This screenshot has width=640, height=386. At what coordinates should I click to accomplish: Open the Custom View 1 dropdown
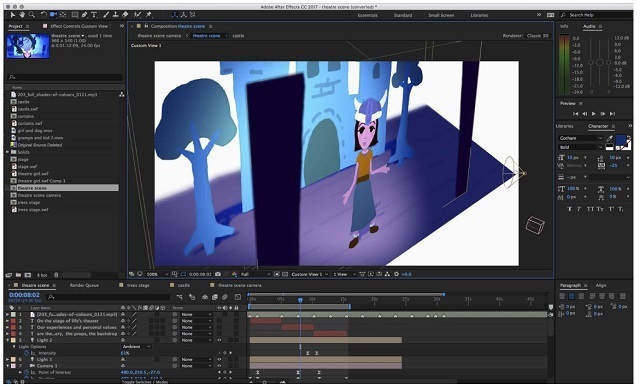(309, 274)
